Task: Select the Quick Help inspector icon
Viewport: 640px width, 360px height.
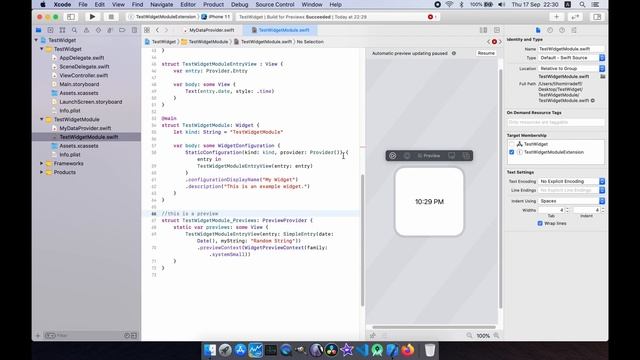Action: point(562,30)
